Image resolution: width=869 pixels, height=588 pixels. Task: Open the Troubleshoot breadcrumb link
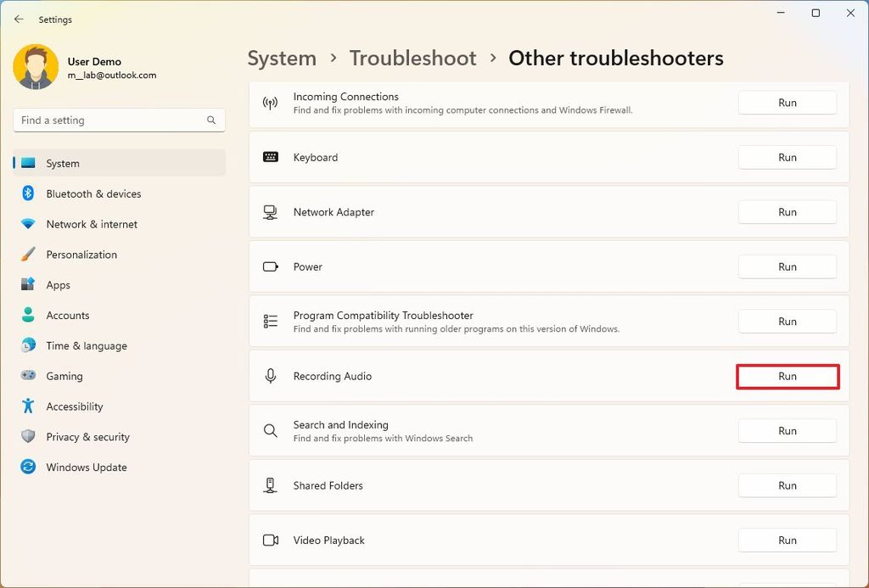[412, 58]
